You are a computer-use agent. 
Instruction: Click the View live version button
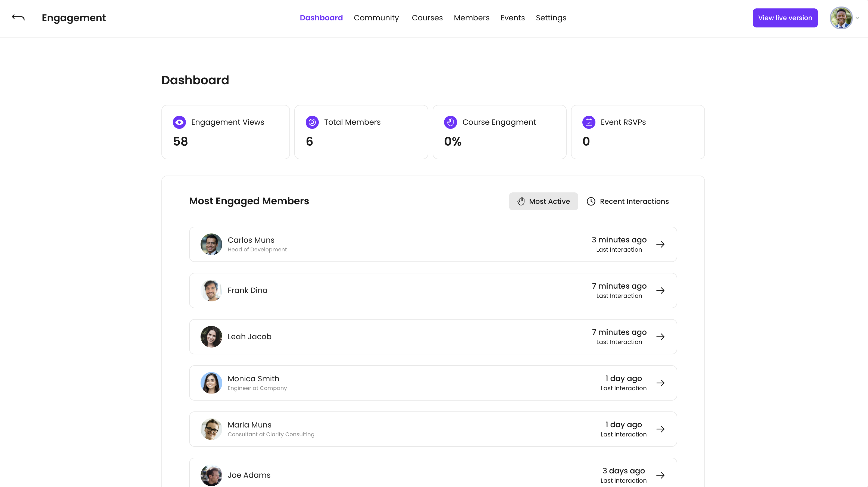pos(785,18)
